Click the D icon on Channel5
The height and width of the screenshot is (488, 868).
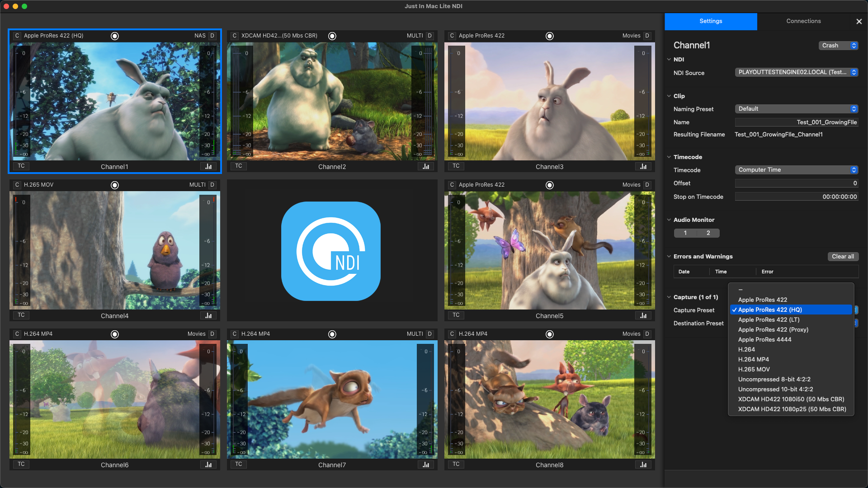click(x=647, y=185)
